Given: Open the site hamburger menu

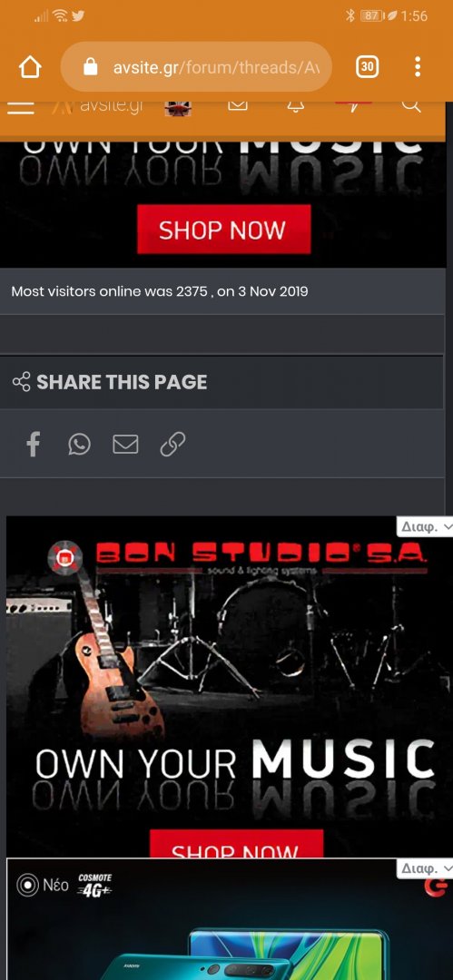Looking at the screenshot, I should click(x=21, y=107).
